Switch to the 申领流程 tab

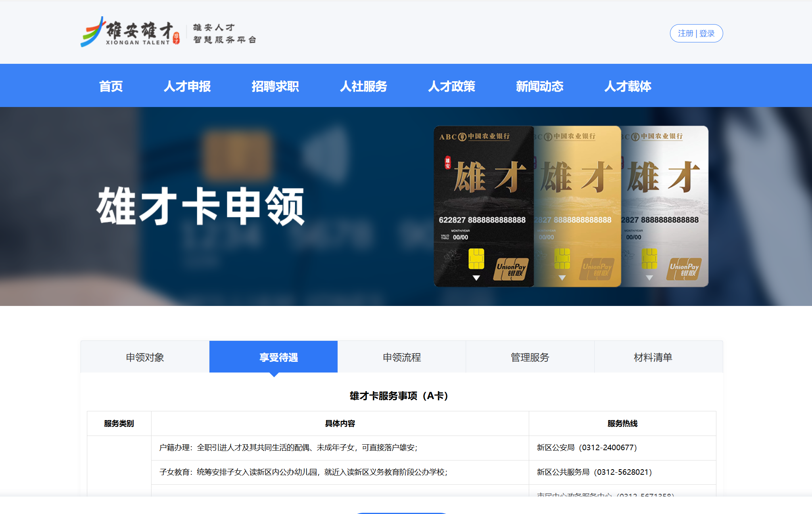point(401,357)
